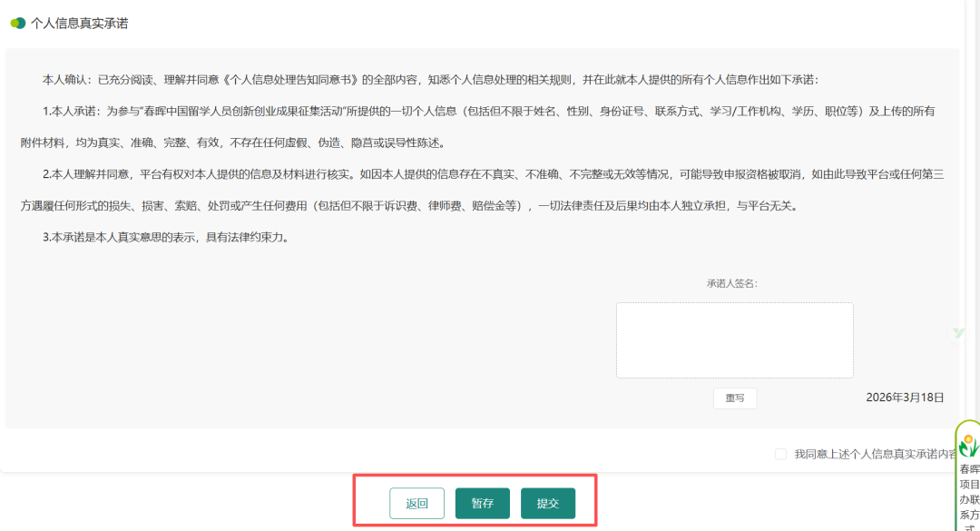Click clause 3 about 法律约束力
This screenshot has width=980, height=531.
pyautogui.click(x=172, y=238)
